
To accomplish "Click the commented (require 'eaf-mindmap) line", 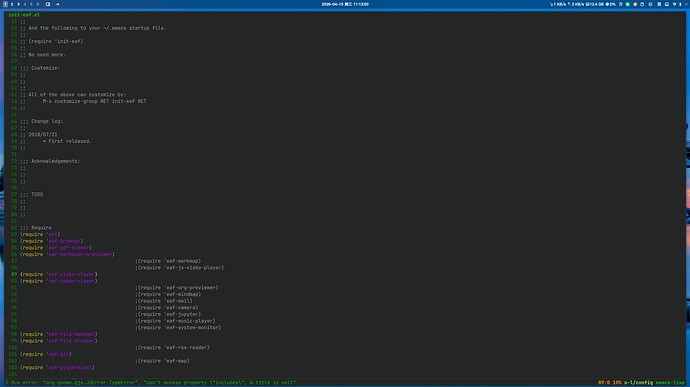I will click(x=168, y=294).
